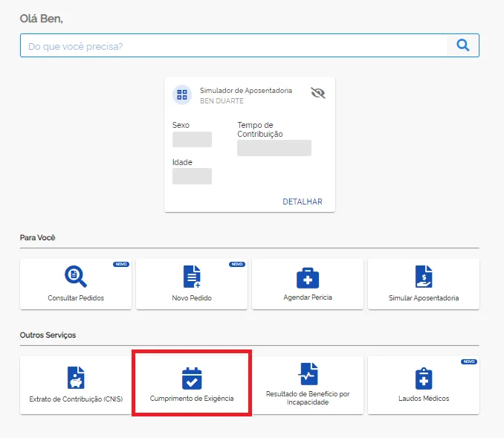Click the NOVO badge on Laudos Médicos
The image size is (504, 438).
click(469, 362)
